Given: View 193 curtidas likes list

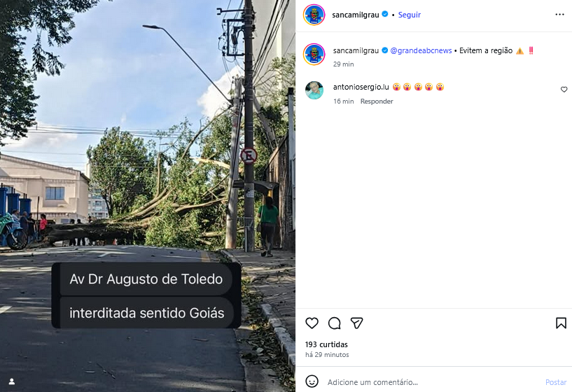Looking at the screenshot, I should pyautogui.click(x=326, y=344).
